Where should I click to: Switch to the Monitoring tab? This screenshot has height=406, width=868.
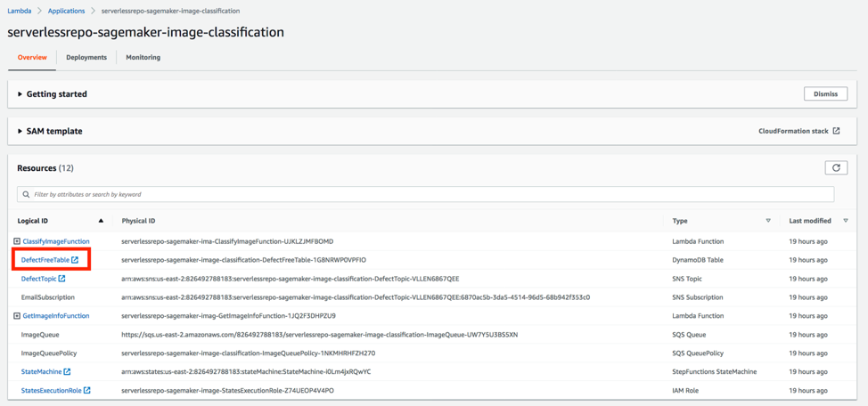point(143,58)
